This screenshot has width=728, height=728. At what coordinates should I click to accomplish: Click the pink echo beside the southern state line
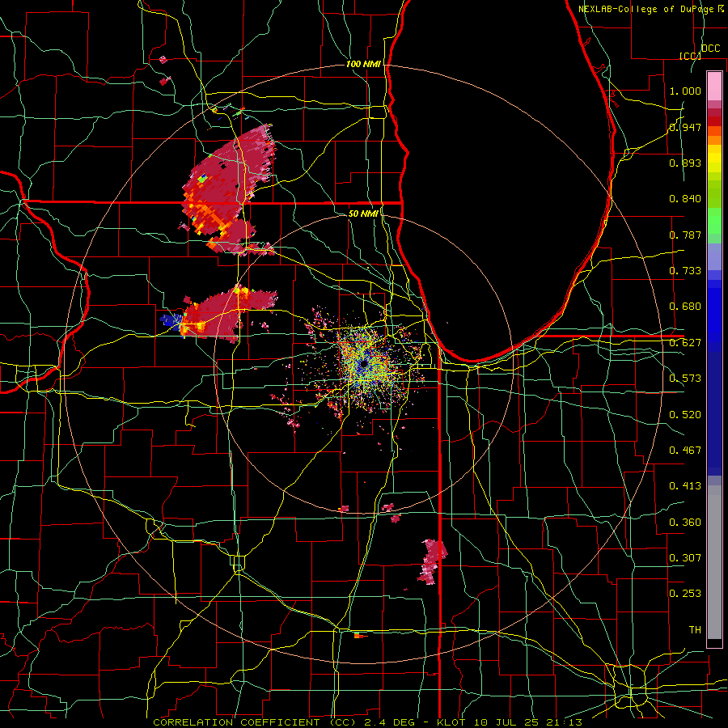click(x=433, y=561)
